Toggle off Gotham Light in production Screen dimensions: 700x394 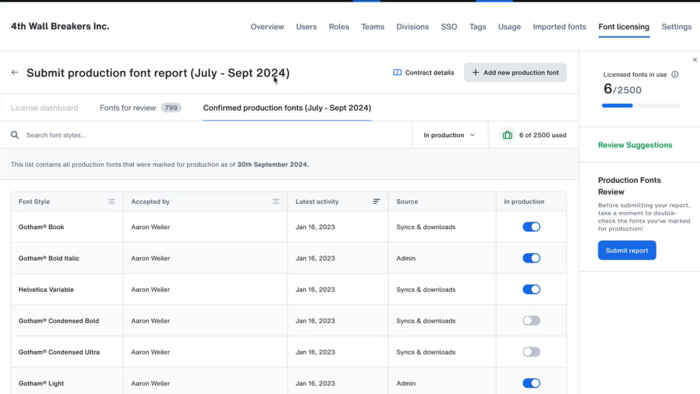point(531,383)
